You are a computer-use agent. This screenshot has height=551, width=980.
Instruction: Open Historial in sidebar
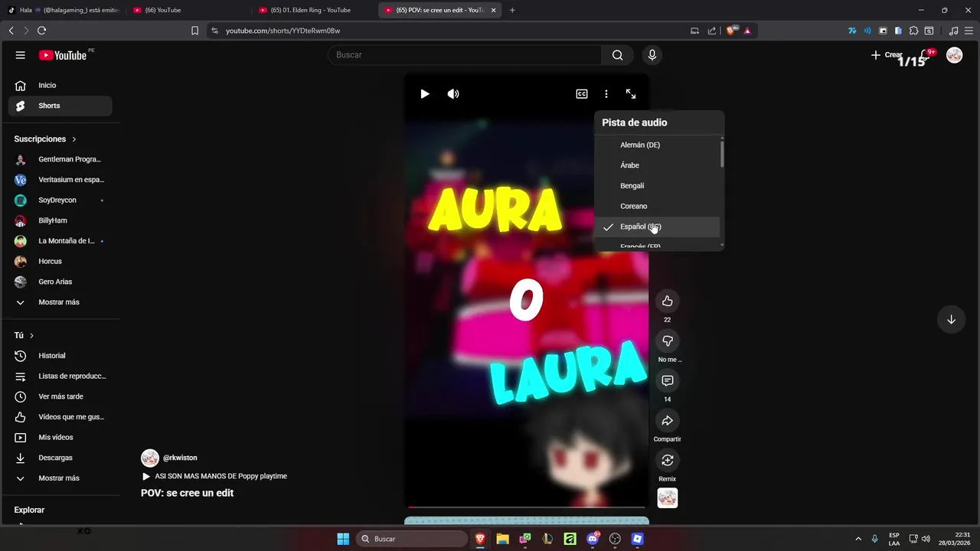tap(60, 356)
